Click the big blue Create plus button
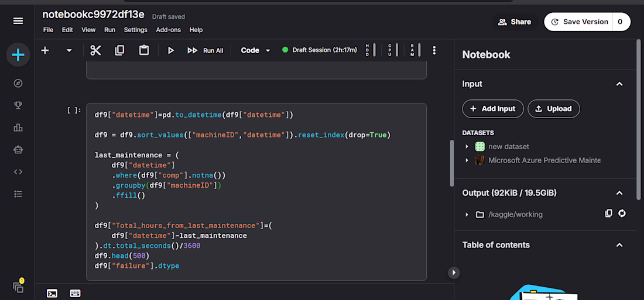The height and width of the screenshot is (300, 644). pos(18,55)
